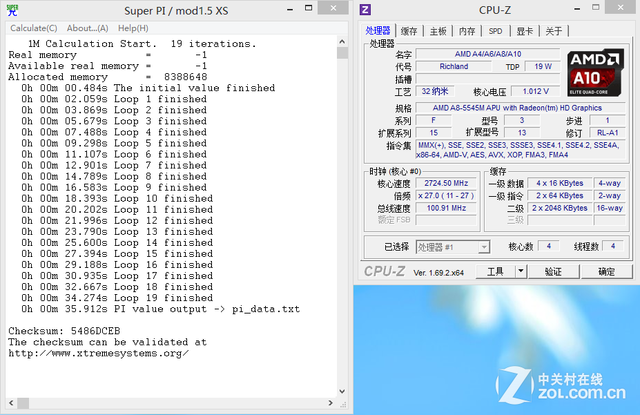Click the 2 x 64 KBytes L1 instruction value
This screenshot has width=640, height=415.
560,195
